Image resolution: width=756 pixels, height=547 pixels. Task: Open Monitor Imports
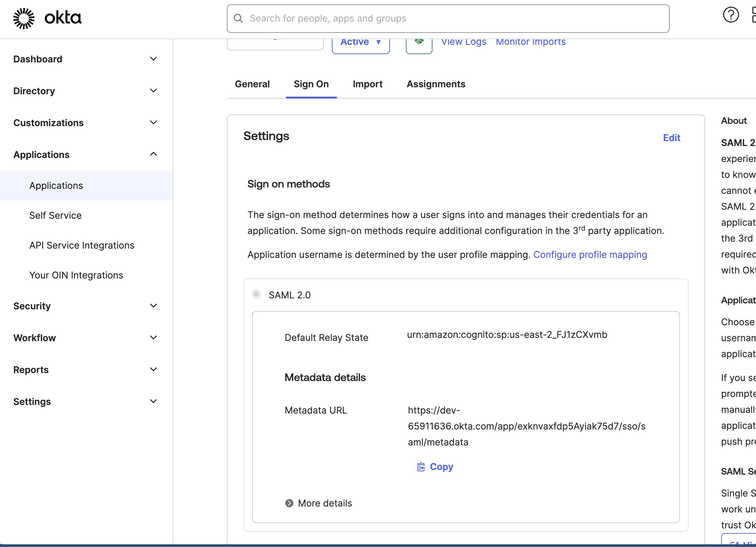[x=530, y=41]
